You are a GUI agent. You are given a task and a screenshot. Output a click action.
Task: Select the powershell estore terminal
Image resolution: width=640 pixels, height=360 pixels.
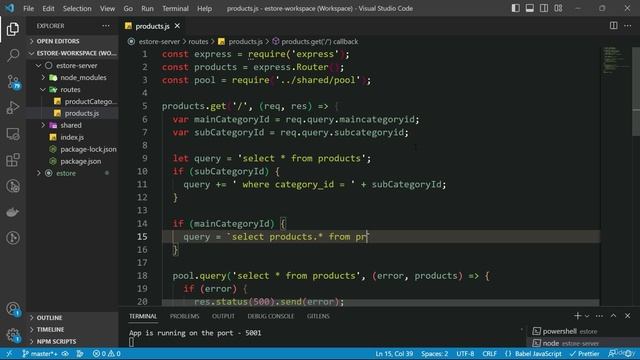[x=582, y=331]
